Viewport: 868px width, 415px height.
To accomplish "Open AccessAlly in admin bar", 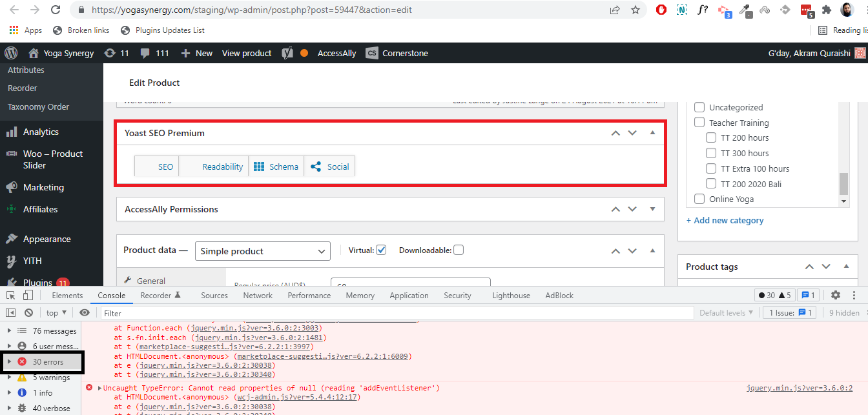I will (x=336, y=53).
